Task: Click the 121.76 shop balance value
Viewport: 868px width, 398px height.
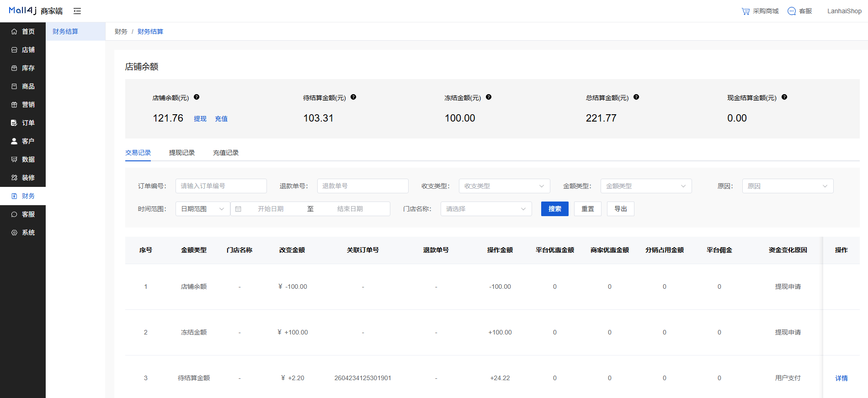Action: click(x=168, y=118)
